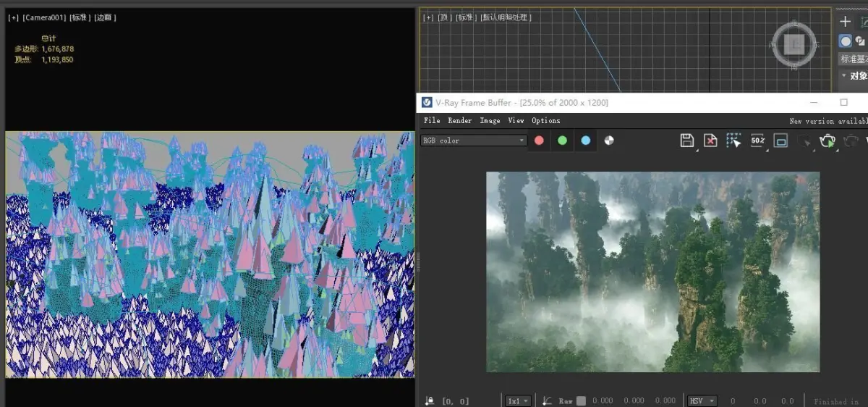Open the View menu in Frame Buffer
The width and height of the screenshot is (868, 407).
point(516,121)
